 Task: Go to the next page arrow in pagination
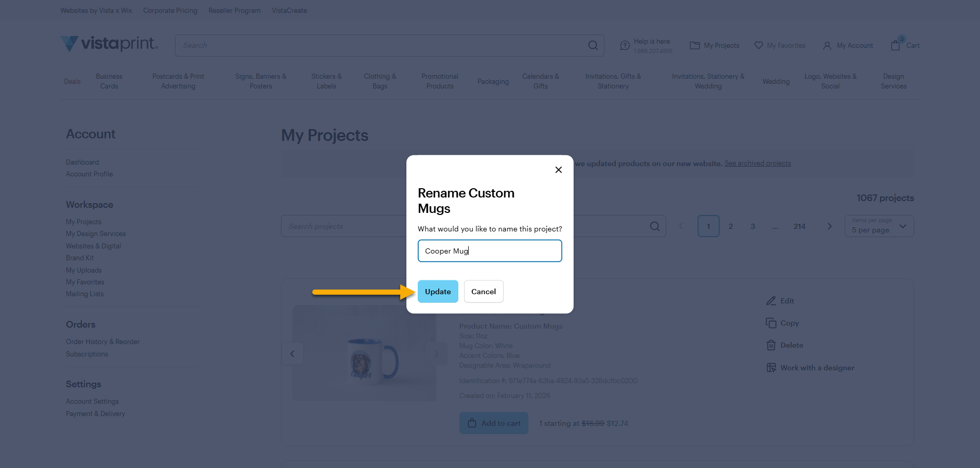pos(829,226)
